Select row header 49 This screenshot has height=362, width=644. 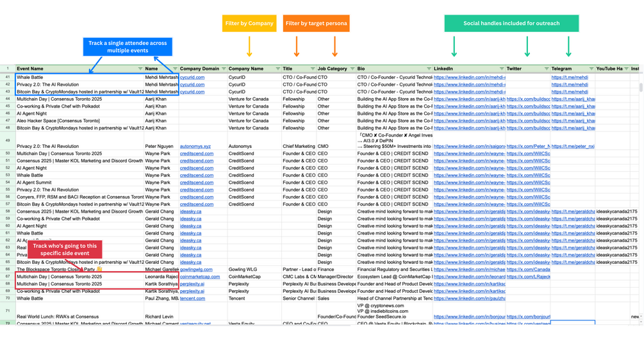coord(8,140)
